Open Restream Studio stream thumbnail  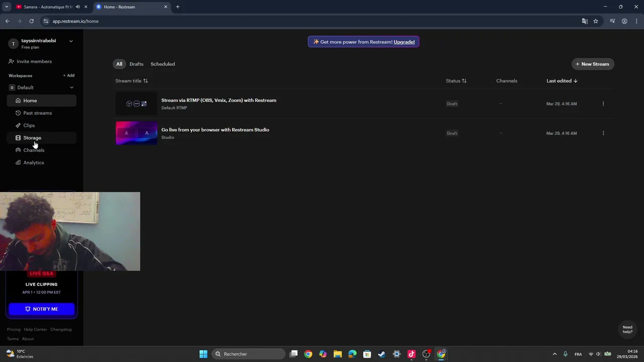coord(136,133)
